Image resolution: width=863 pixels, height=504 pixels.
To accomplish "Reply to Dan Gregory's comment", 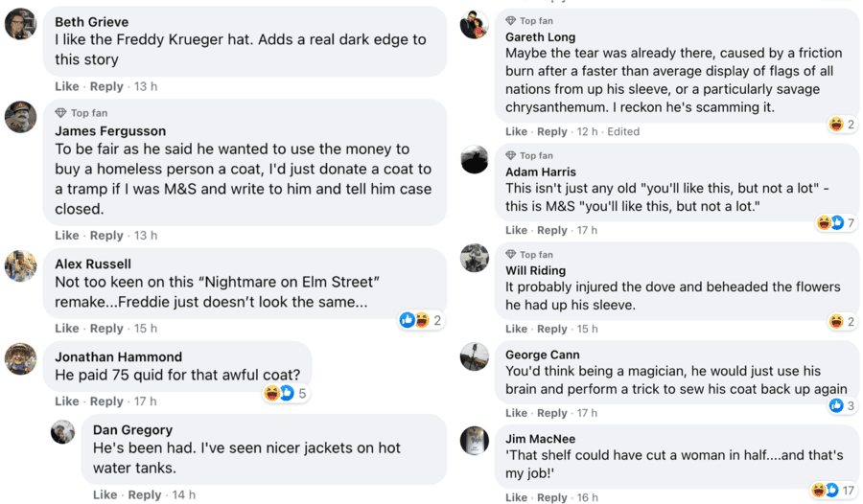I will (145, 495).
